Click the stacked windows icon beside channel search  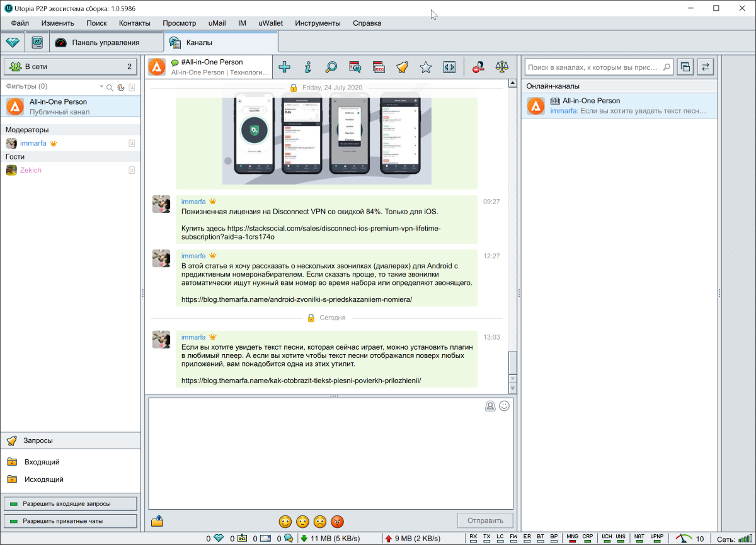point(685,66)
